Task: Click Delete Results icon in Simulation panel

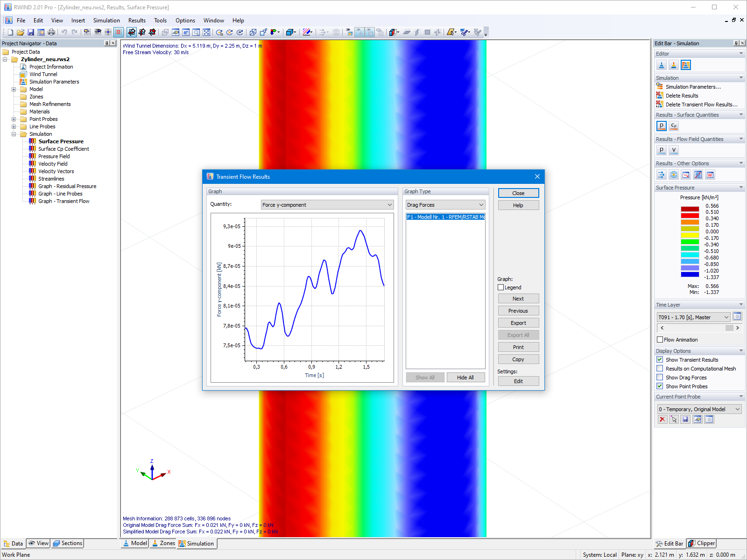Action: point(660,95)
